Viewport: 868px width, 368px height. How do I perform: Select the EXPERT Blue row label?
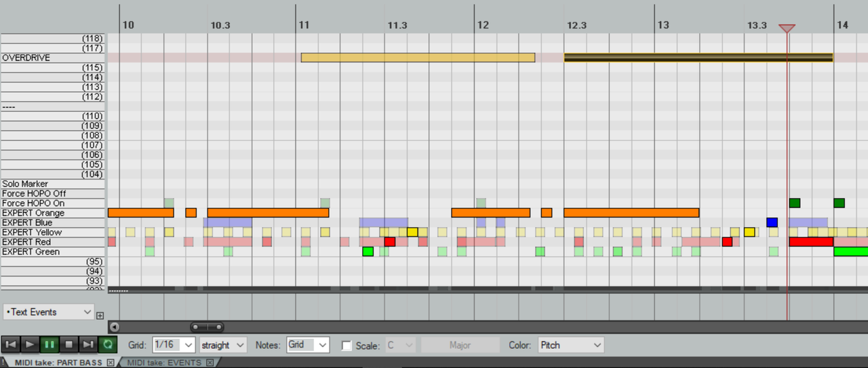pos(53,222)
